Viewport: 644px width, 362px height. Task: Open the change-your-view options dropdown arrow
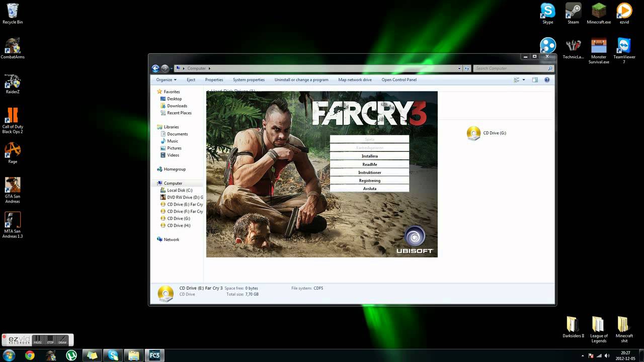[524, 80]
